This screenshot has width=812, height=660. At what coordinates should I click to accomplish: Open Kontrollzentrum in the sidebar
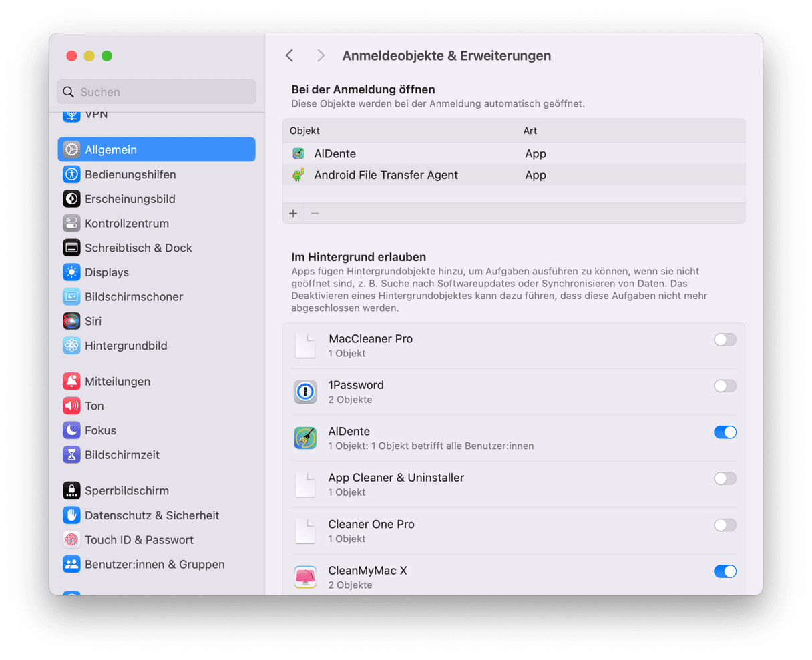click(126, 224)
